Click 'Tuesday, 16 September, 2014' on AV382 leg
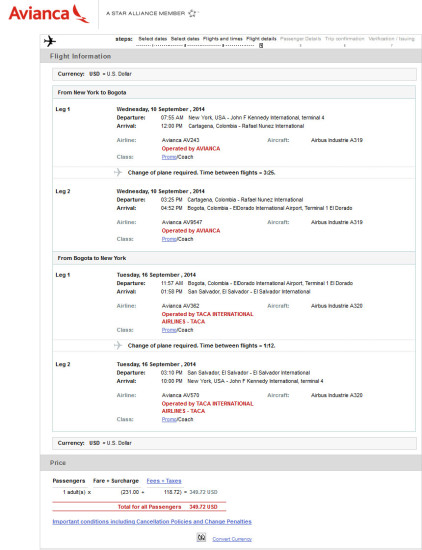This screenshot has width=422, height=550. (156, 275)
